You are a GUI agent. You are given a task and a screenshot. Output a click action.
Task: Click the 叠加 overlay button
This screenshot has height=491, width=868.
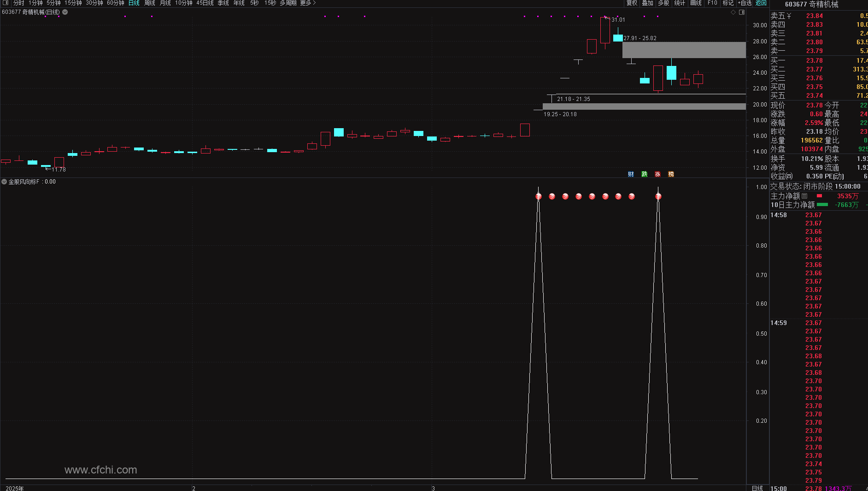648,3
